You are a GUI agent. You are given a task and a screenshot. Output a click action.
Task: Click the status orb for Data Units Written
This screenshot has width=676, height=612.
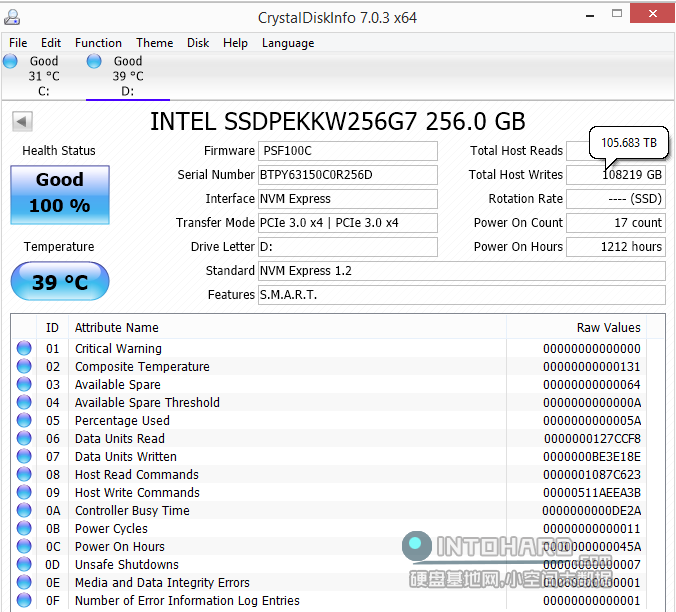click(24, 456)
